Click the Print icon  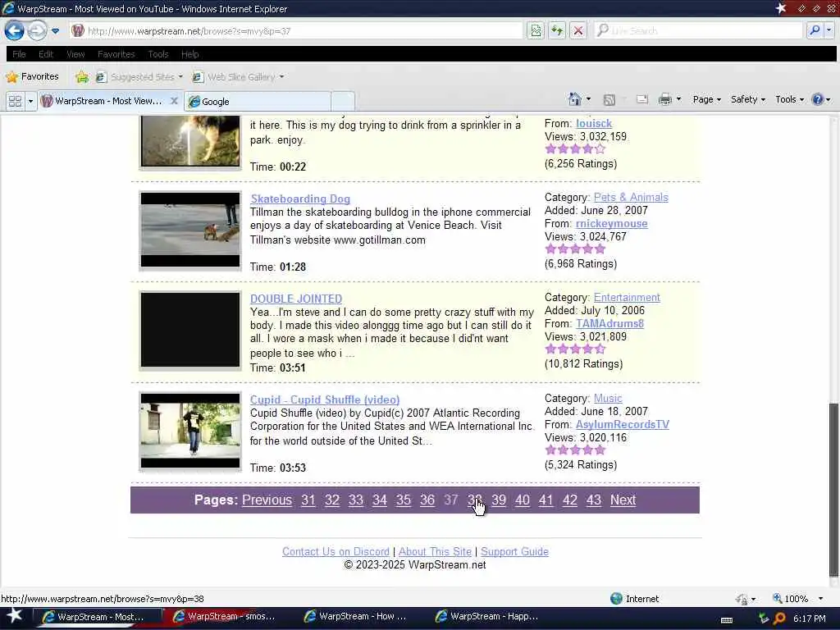coord(664,99)
